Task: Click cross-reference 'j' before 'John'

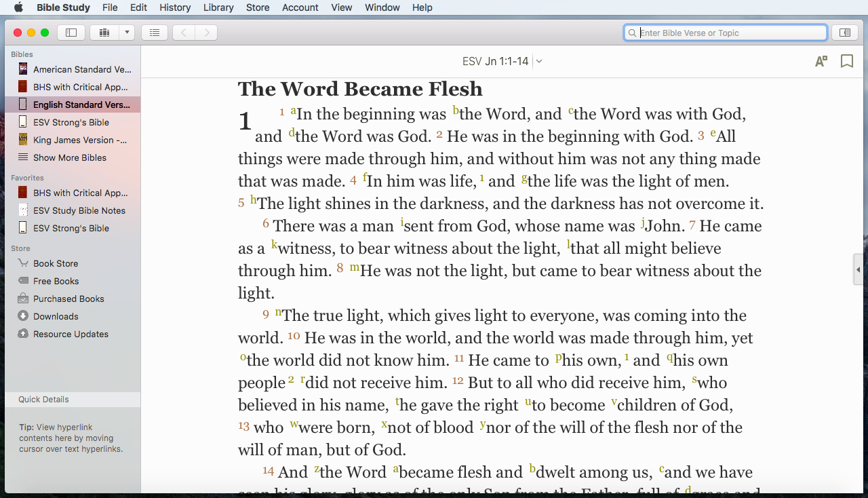Action: (642, 223)
